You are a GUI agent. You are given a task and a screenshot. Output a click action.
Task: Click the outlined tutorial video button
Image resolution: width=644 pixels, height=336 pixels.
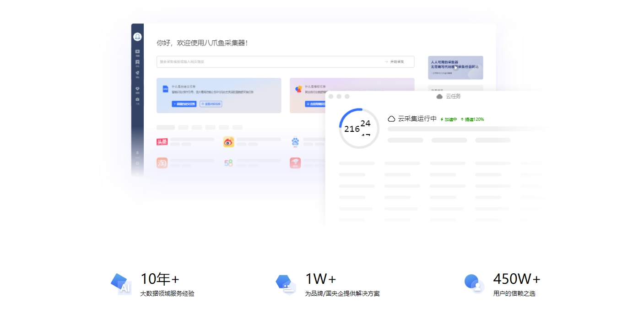pos(211,104)
